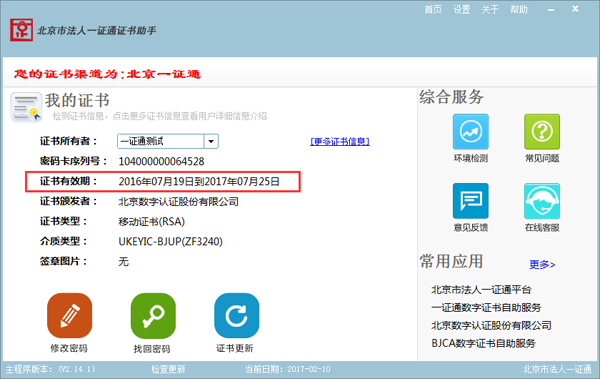600x379 pixels.
Task: Launch 在线客服 online support icon
Action: pos(542,201)
